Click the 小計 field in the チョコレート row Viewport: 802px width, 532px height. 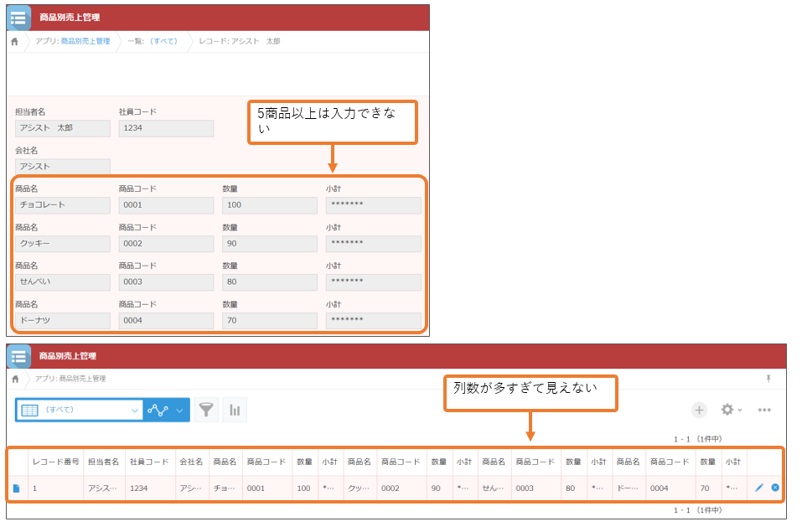point(374,205)
